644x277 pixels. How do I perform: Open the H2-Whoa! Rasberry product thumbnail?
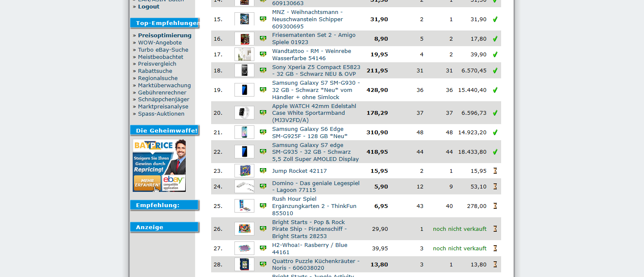tap(244, 248)
